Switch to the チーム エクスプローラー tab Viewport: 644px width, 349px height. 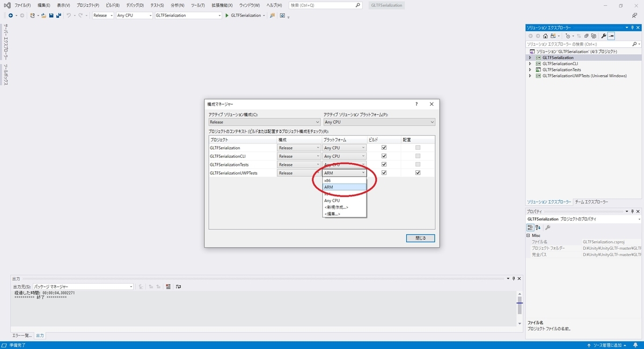pos(591,202)
